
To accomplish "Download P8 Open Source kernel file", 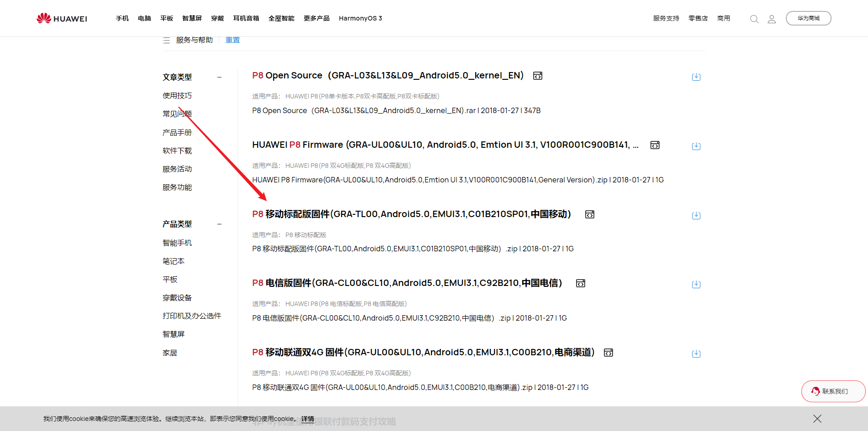I will coord(696,77).
